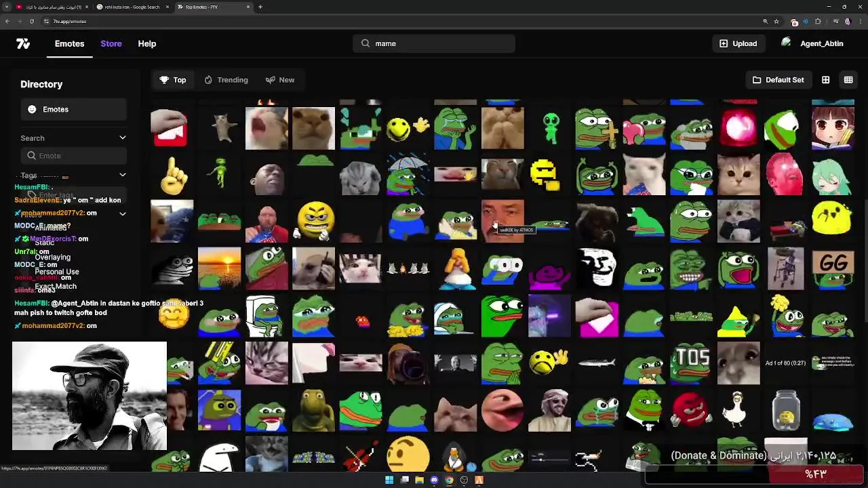868x488 pixels.
Task: Select the praying cat paws emote
Action: click(502, 127)
